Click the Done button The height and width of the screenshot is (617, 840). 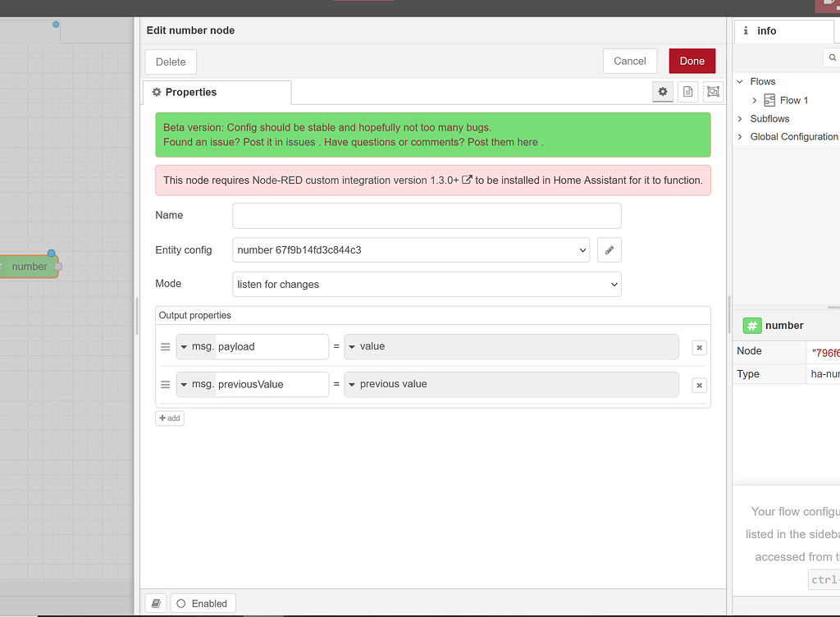tap(692, 61)
